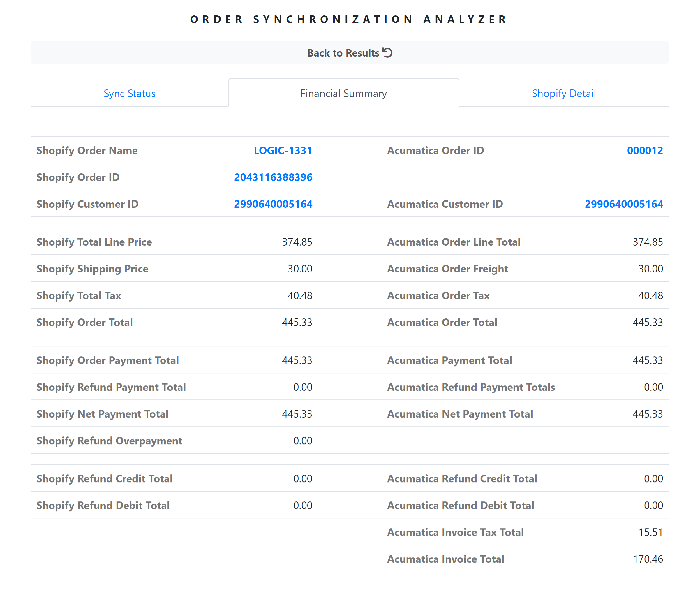
Task: Click the Shopify Total Tax label
Action: [x=79, y=296]
